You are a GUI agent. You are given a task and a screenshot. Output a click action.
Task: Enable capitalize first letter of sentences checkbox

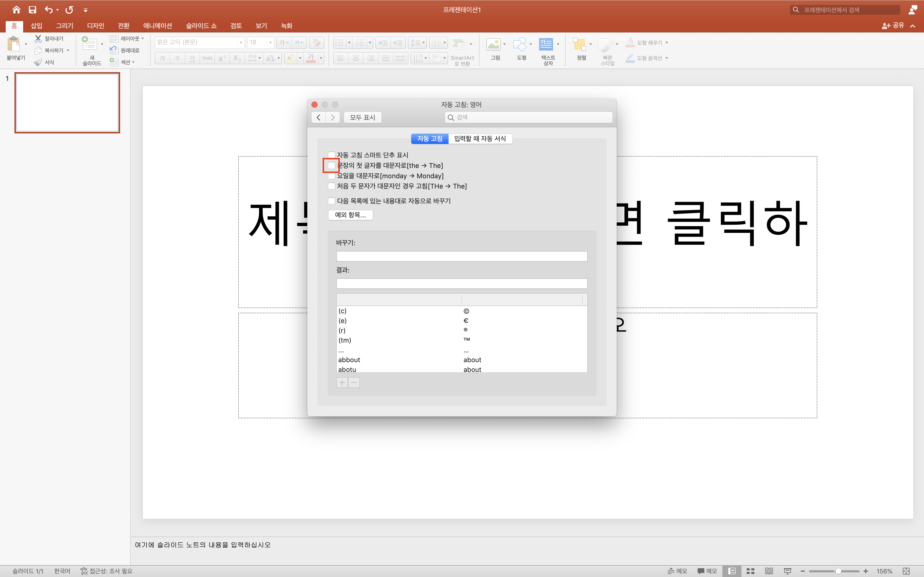332,166
